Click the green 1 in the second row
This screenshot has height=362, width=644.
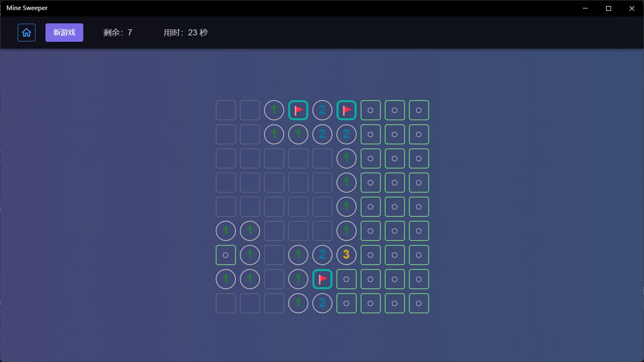tap(274, 134)
